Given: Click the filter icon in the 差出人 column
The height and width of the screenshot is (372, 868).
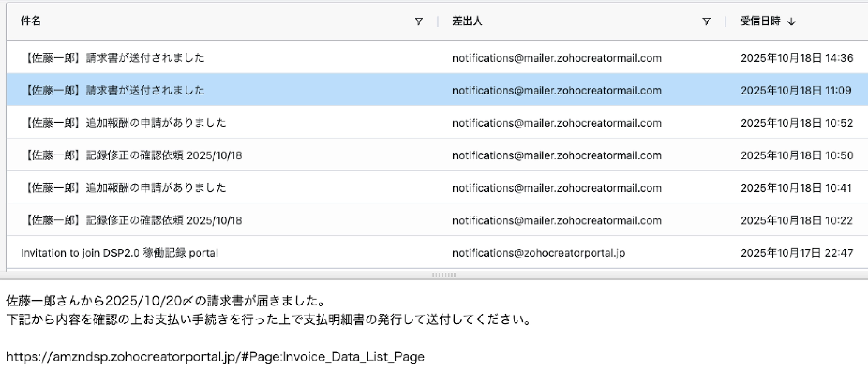Looking at the screenshot, I should click(706, 22).
